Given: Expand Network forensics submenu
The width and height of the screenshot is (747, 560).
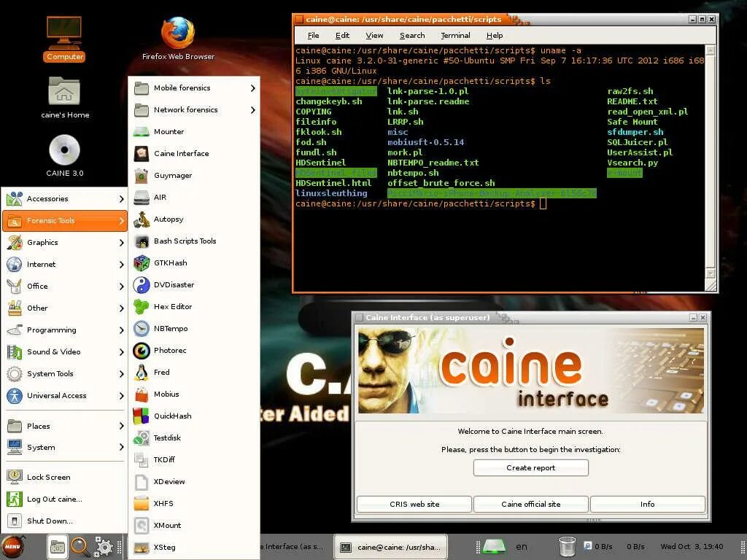Looking at the screenshot, I should click(194, 109).
